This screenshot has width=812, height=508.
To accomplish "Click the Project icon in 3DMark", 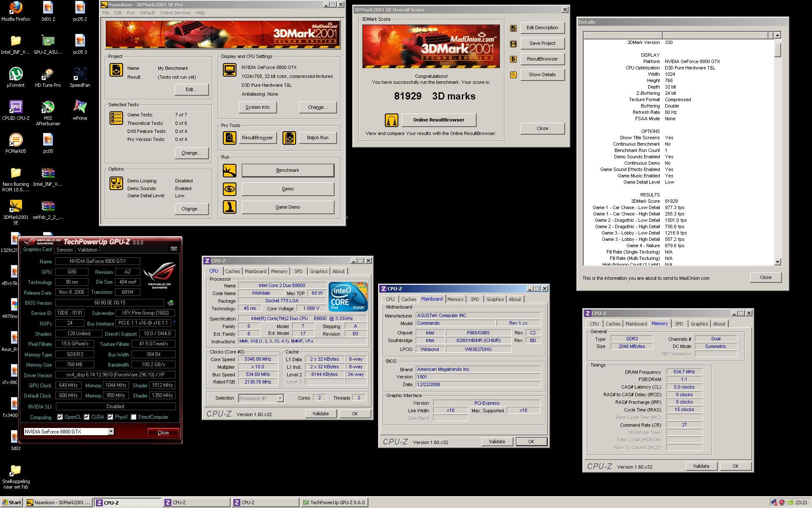I will coord(116,70).
